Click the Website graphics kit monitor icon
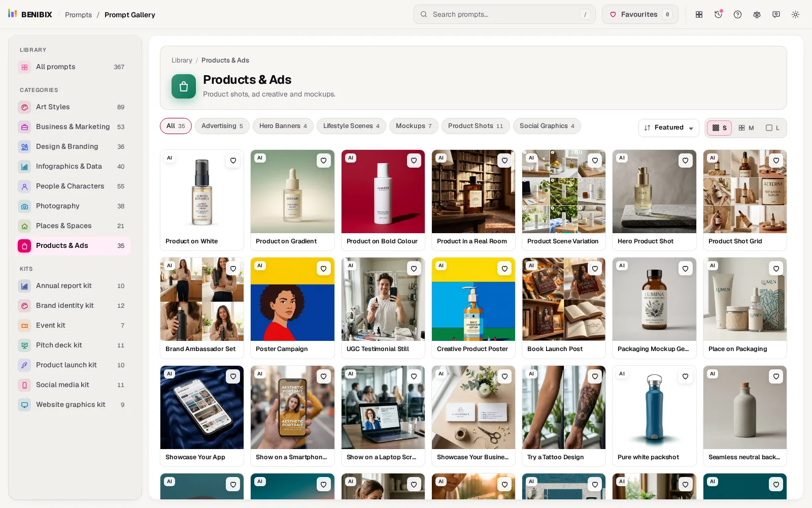Image resolution: width=812 pixels, height=508 pixels. tap(24, 405)
